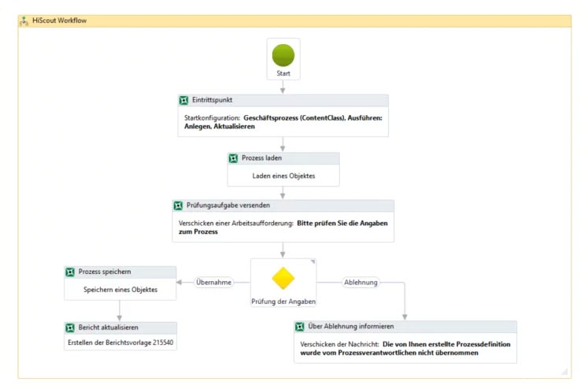Select the Über Ablehnung informieren activity icon
The height and width of the screenshot is (389, 588).
click(299, 327)
